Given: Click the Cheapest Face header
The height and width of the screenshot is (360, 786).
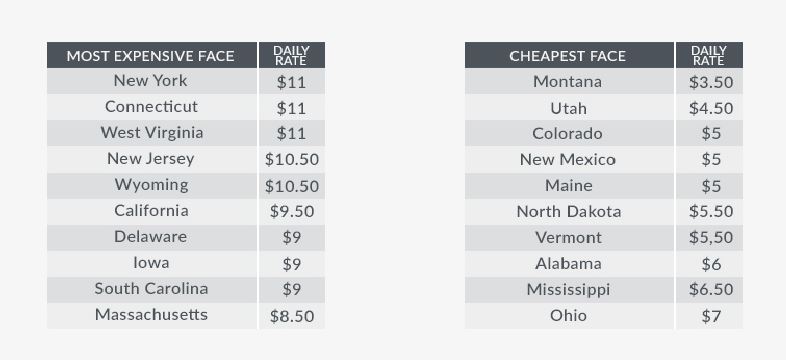Looking at the screenshot, I should (x=569, y=55).
